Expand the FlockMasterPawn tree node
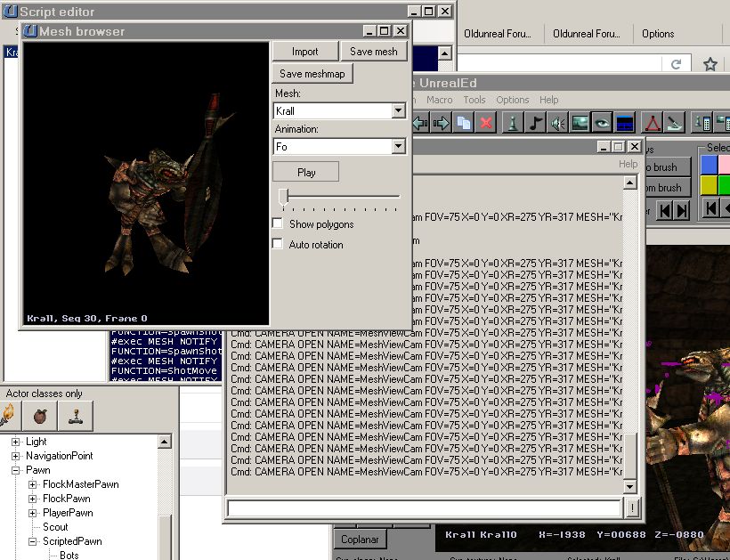This screenshot has height=560, width=730. click(32, 484)
